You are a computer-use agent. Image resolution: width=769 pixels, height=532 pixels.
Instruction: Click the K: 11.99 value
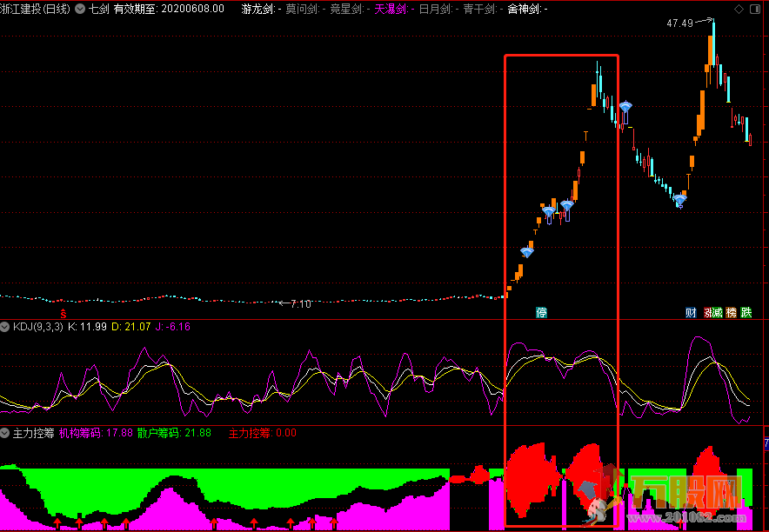(87, 327)
